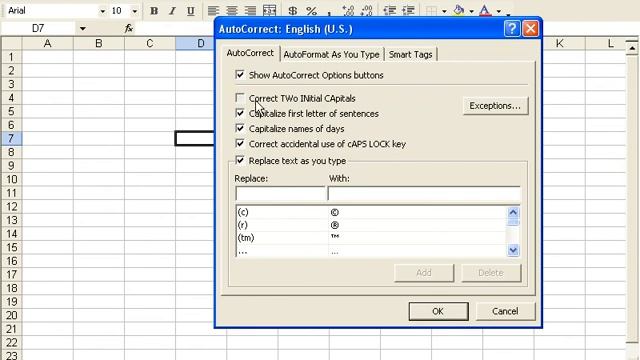Viewport: 640px width, 360px height.
Task: Click the Name Box showing D7
Action: tap(38, 29)
